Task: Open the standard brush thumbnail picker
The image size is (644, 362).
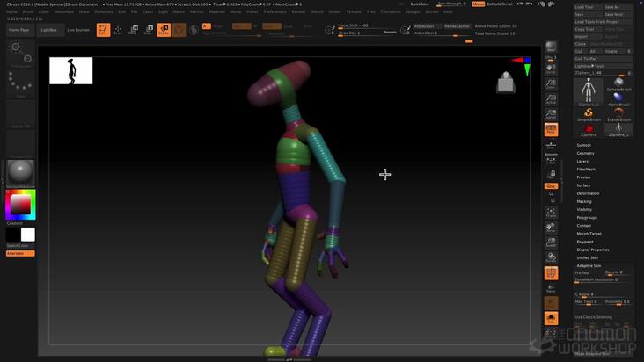Action: (20, 54)
